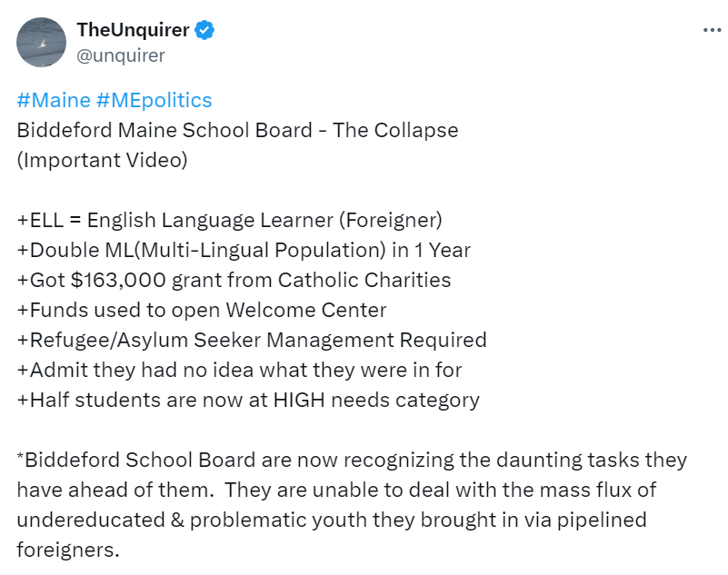The width and height of the screenshot is (728, 575).
Task: Open the #Maine hashtag
Action: click(47, 100)
